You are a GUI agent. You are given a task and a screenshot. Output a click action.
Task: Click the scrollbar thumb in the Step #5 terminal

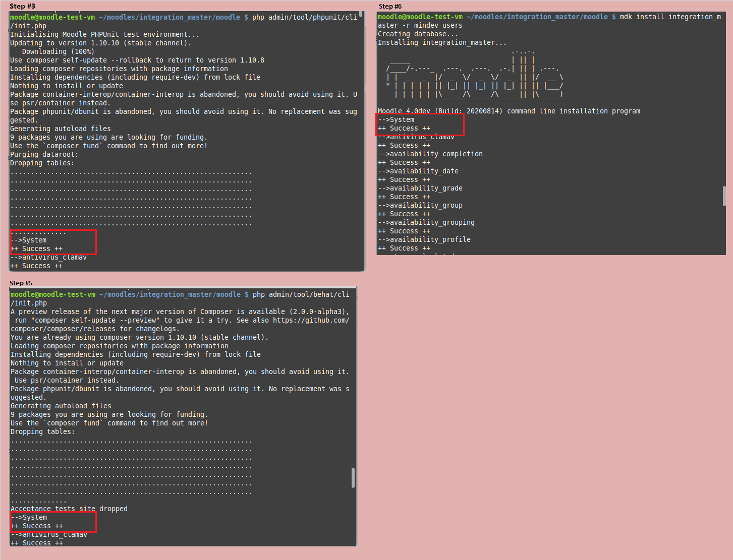point(353,478)
